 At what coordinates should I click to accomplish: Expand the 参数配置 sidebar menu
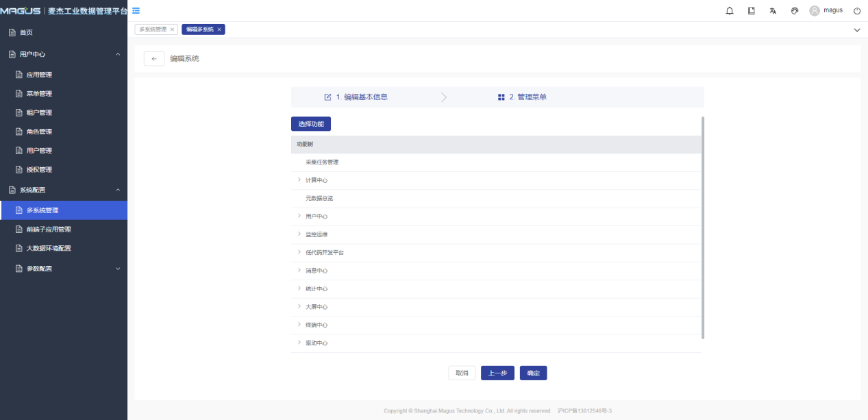(x=118, y=269)
